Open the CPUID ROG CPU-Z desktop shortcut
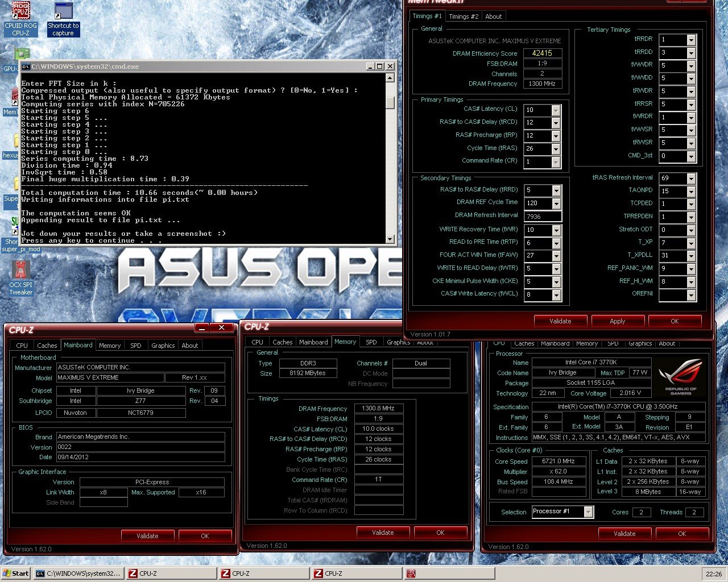 (21, 13)
